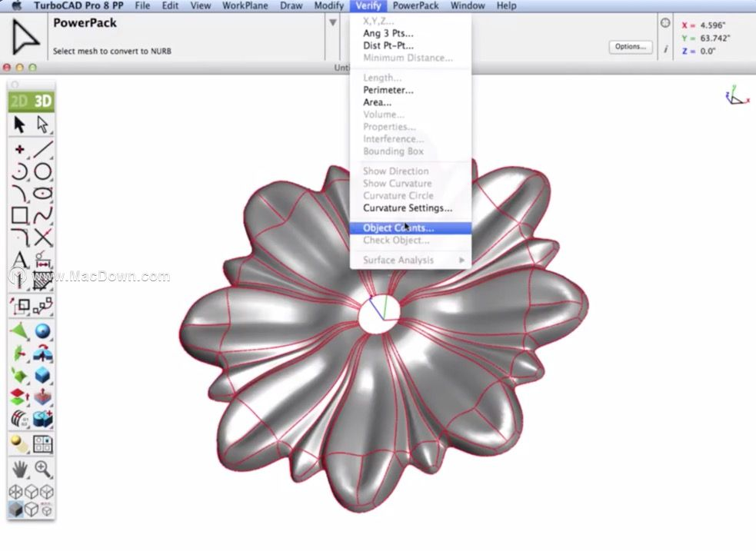Open the File menu
756x551 pixels.
click(142, 6)
